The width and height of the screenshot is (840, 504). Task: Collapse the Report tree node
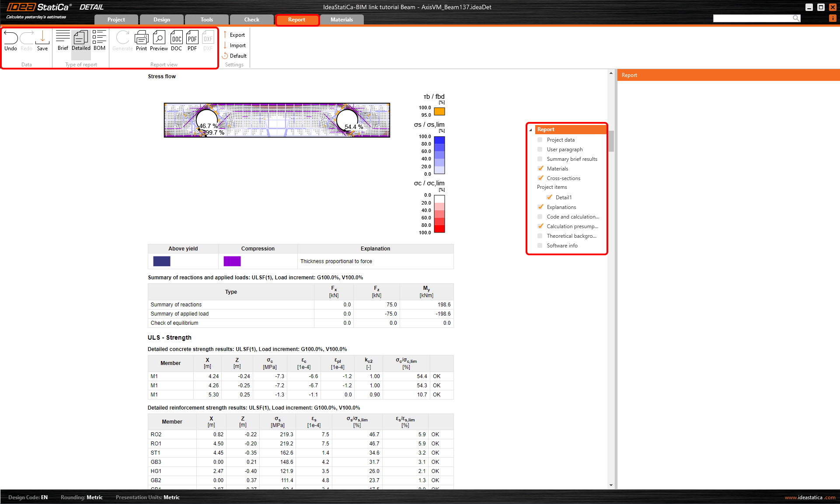coord(531,130)
